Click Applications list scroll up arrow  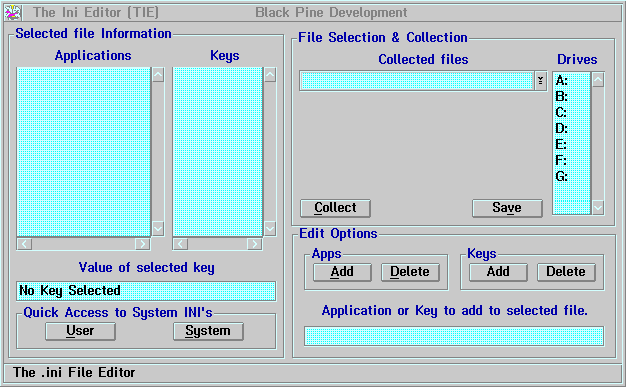pos(158,75)
